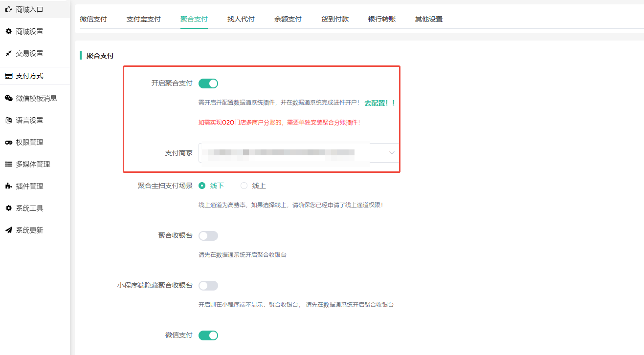Click the 权限管理 gamepad icon

(x=8, y=142)
